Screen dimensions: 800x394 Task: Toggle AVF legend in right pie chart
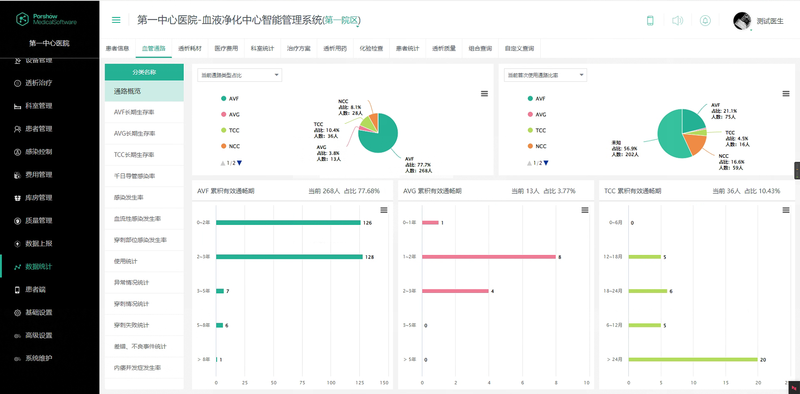click(x=536, y=98)
